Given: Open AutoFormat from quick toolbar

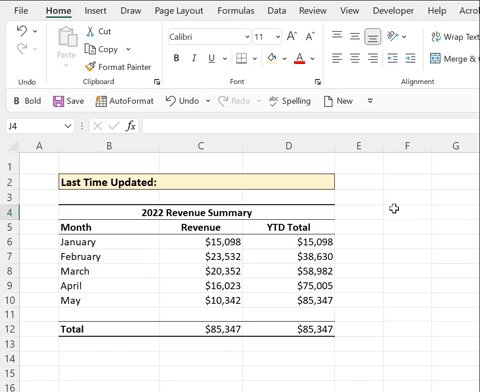Looking at the screenshot, I should click(124, 101).
